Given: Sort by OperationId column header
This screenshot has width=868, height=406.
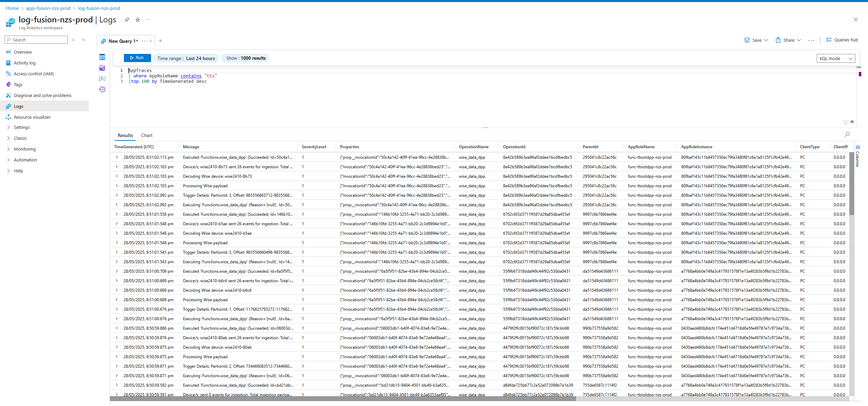Looking at the screenshot, I should [x=514, y=147].
